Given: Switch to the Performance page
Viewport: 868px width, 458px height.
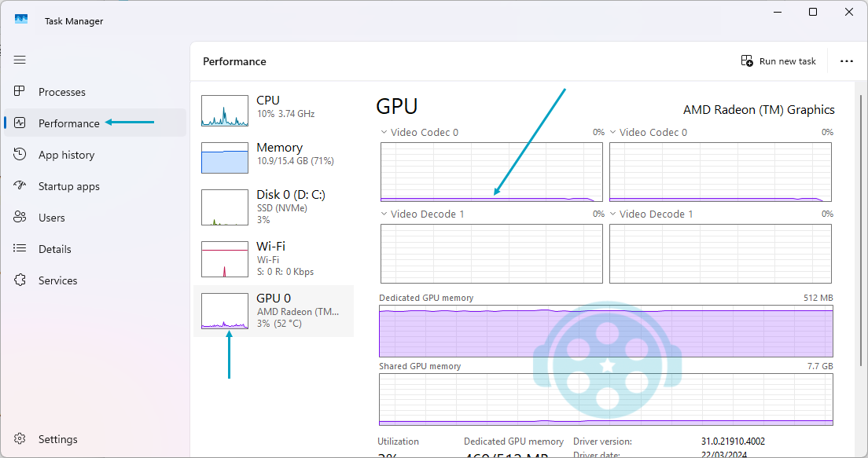Looking at the screenshot, I should tap(95, 123).
